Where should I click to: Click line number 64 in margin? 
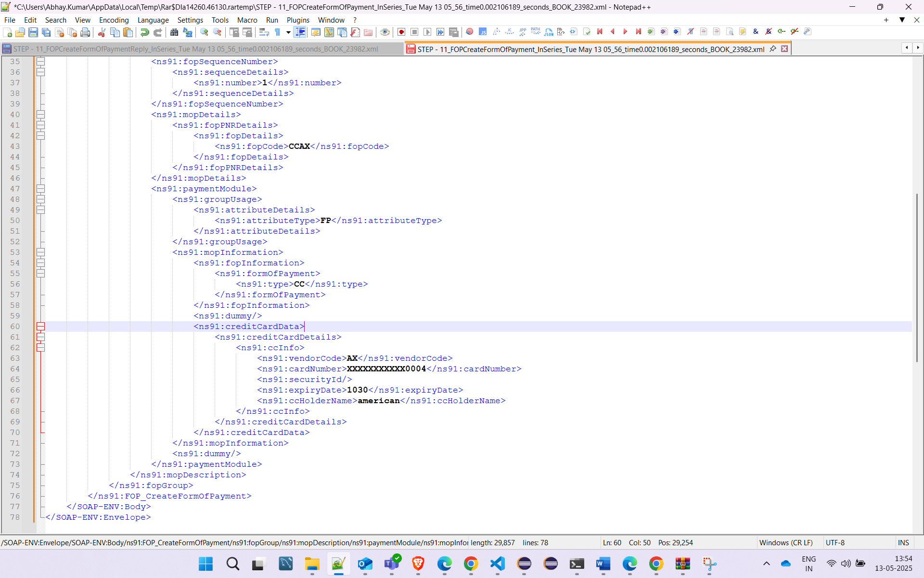click(15, 369)
